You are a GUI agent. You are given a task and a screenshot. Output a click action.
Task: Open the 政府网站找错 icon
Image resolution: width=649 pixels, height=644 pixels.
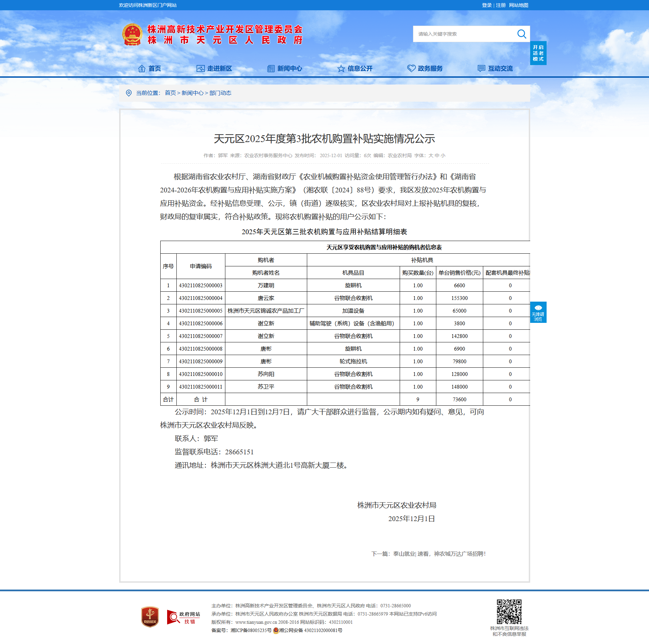184,617
